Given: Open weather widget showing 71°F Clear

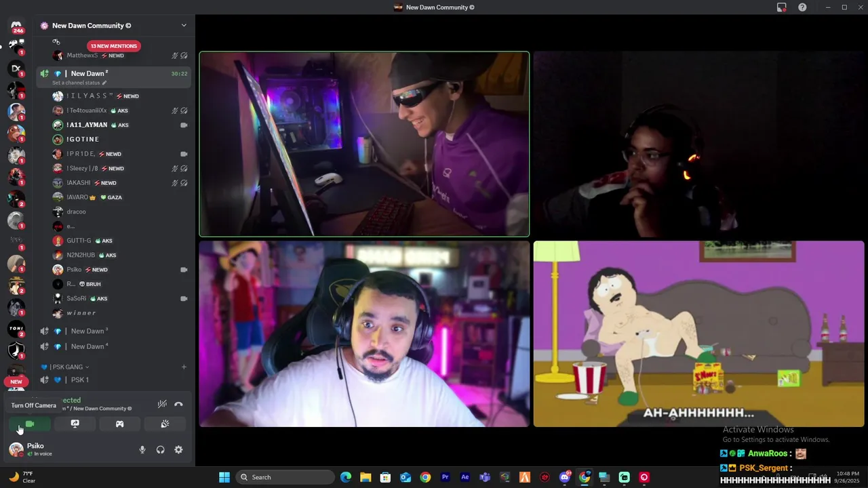Looking at the screenshot, I should (x=22, y=477).
